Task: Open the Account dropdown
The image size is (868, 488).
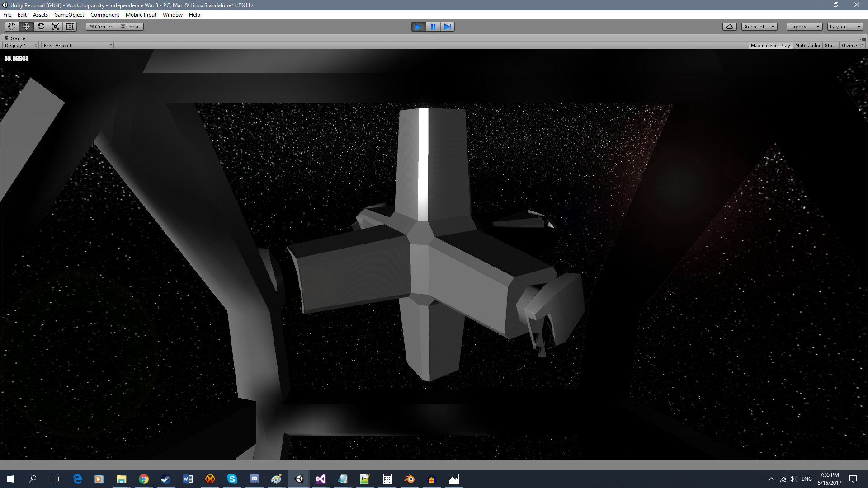Action: tap(759, 27)
